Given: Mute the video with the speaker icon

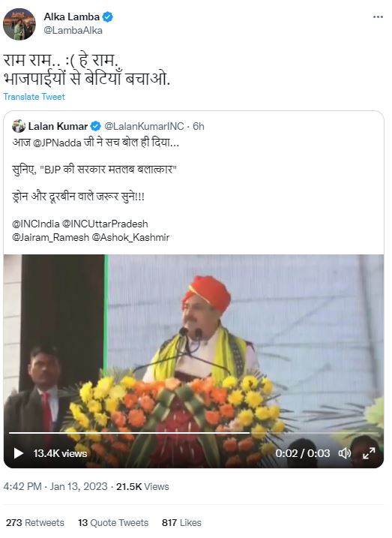Looking at the screenshot, I should pyautogui.click(x=345, y=453).
